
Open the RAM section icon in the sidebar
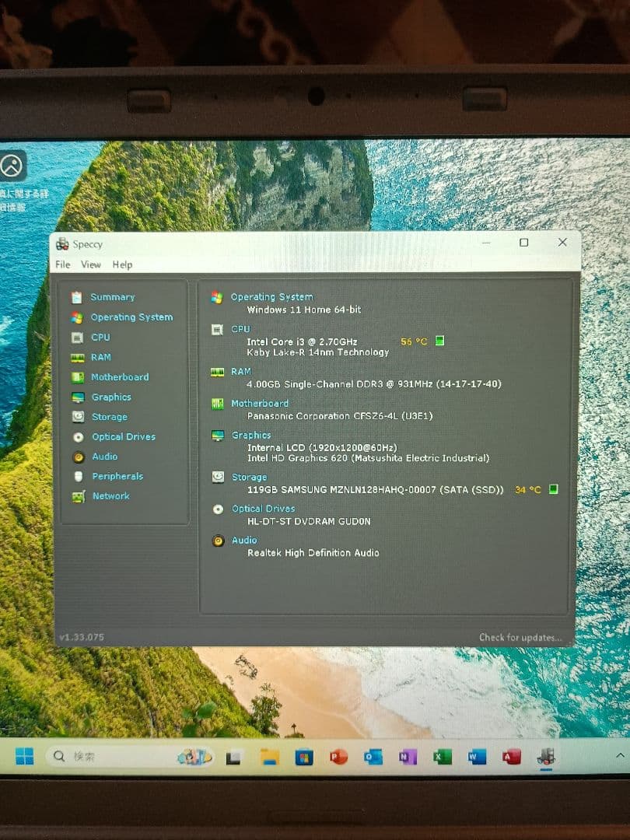[x=77, y=358]
